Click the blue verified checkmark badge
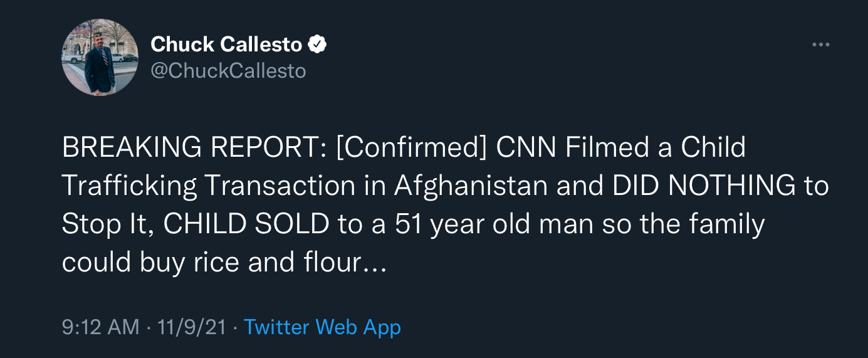Screen dimensions: 868x358 318,45
